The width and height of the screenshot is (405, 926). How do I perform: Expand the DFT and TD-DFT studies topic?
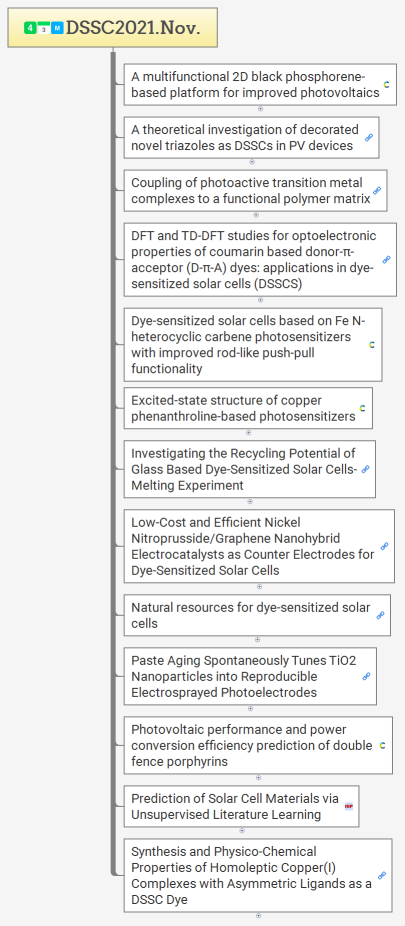[260, 300]
